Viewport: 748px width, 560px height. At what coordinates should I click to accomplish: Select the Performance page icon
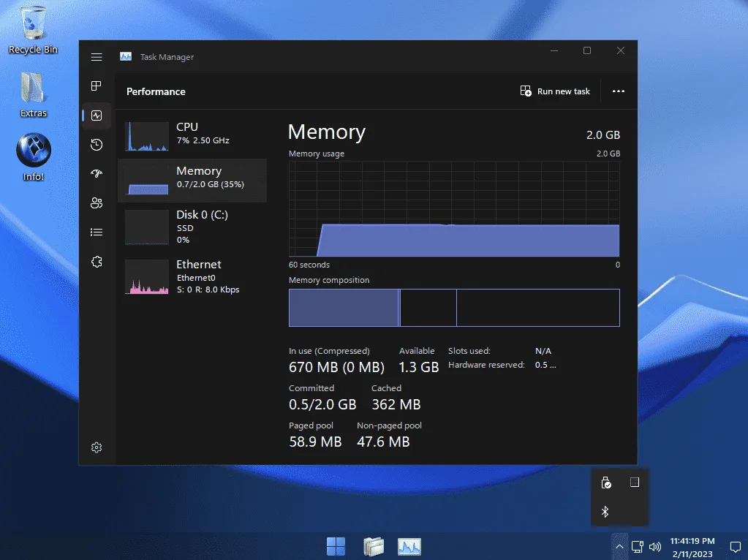click(x=97, y=116)
